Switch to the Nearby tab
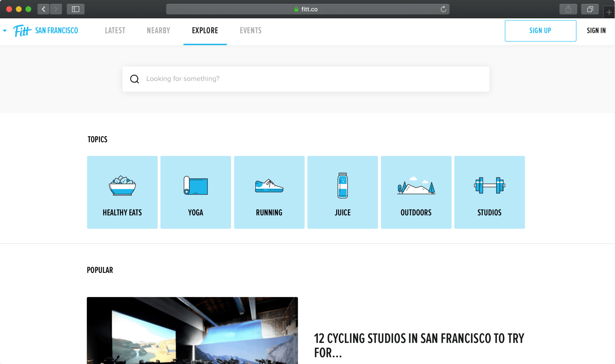 pyautogui.click(x=158, y=30)
